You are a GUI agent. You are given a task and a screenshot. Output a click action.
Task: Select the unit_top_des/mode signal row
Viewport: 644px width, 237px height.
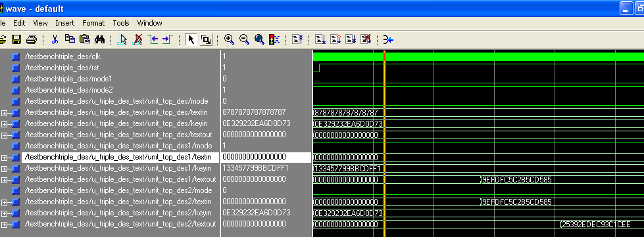116,101
